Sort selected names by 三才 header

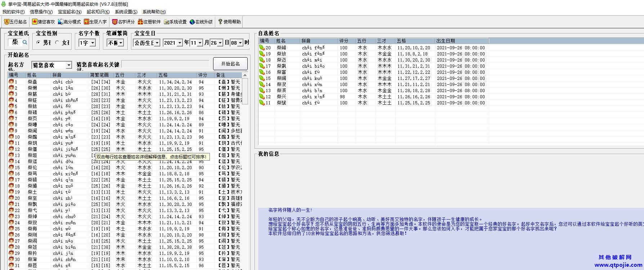tap(386, 41)
